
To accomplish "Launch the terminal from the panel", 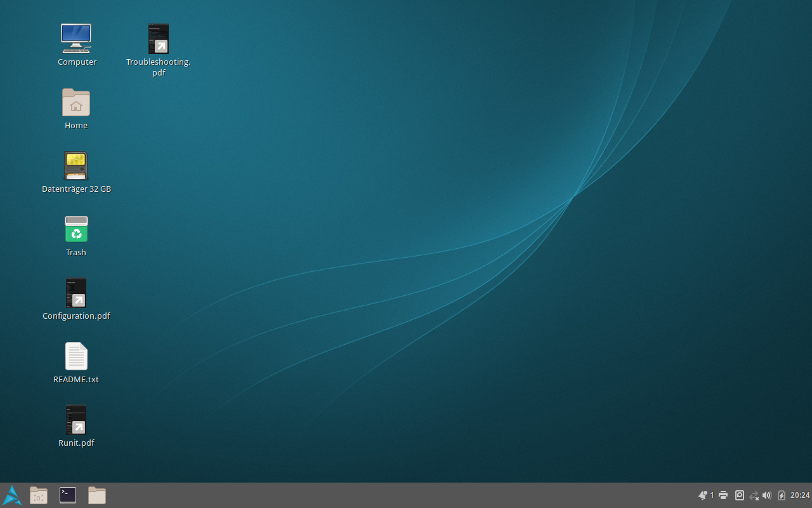I will [x=68, y=495].
